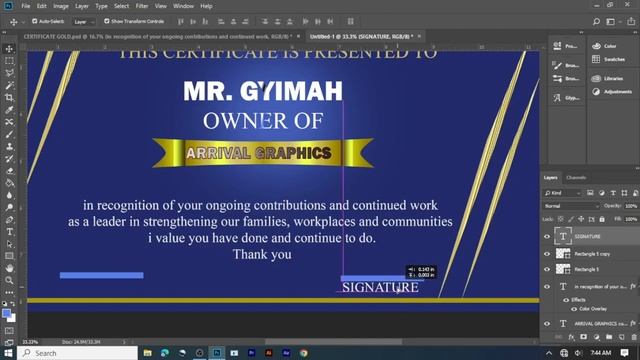This screenshot has width=640, height=360.
Task: Select the Move tool in the toolbar
Action: coord(9,49)
